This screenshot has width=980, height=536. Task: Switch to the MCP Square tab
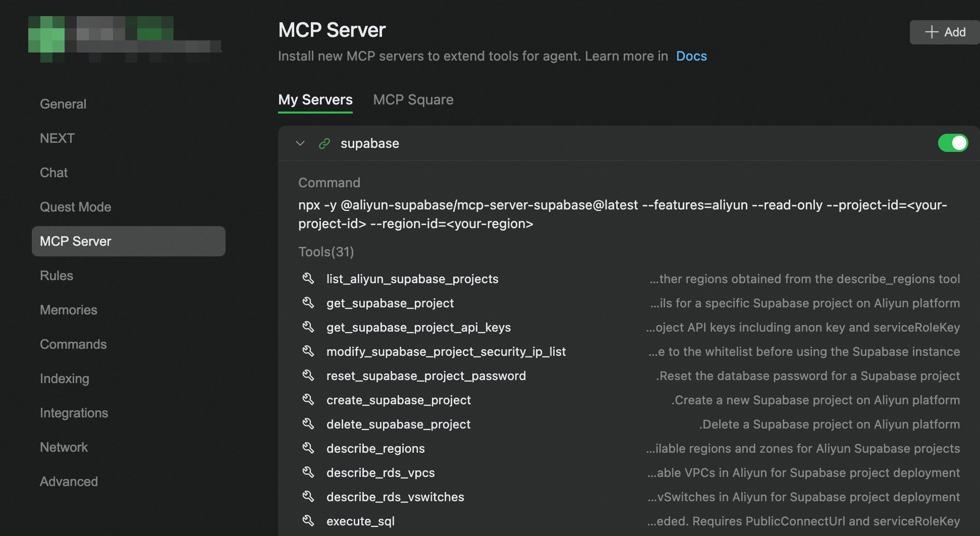click(x=413, y=100)
